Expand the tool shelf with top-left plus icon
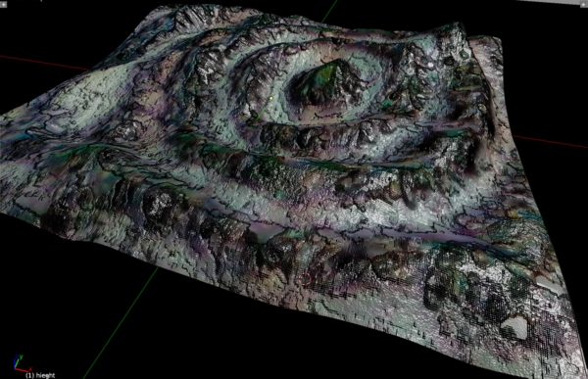The height and width of the screenshot is (379, 588). tap(4, 5)
